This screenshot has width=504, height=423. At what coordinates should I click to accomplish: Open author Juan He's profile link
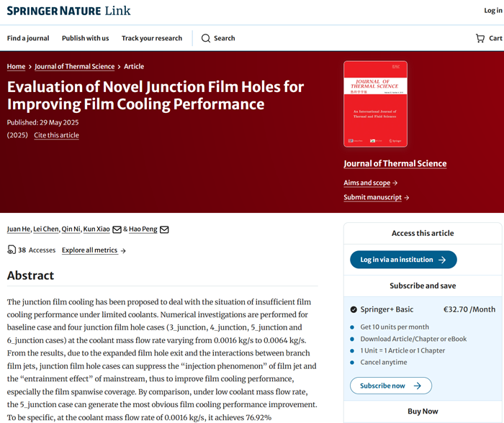pos(19,229)
